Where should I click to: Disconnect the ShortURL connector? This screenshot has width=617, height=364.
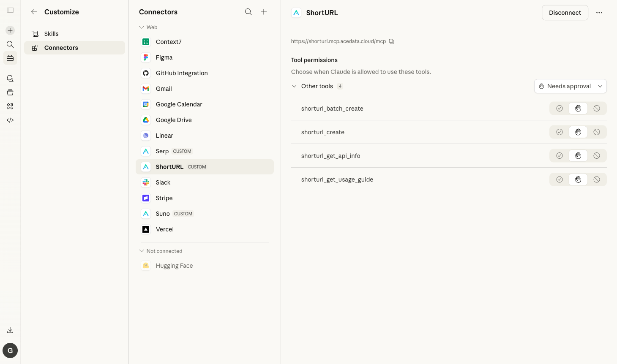click(x=565, y=13)
